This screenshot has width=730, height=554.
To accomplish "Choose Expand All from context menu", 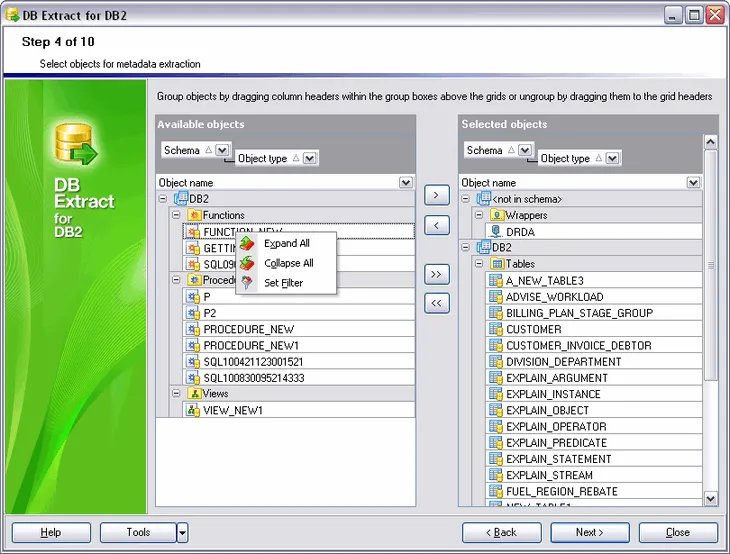I will [287, 243].
